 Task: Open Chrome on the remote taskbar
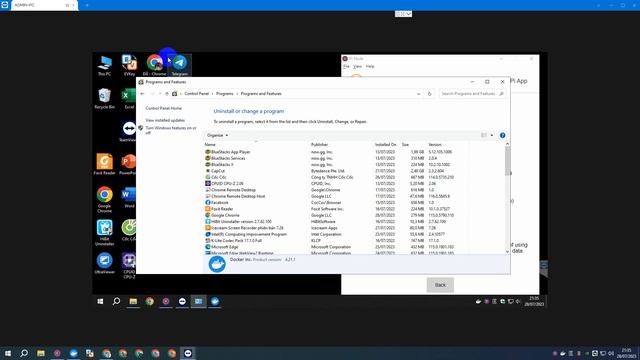pos(150,301)
